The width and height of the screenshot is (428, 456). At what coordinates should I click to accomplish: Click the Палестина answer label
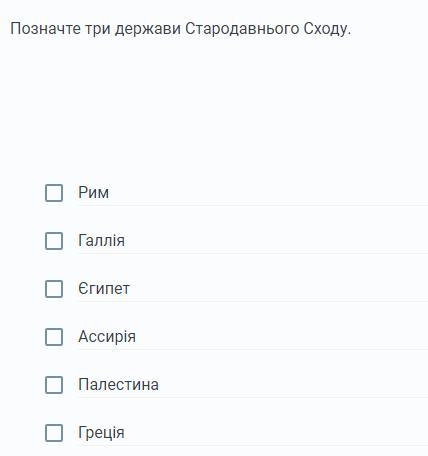[x=119, y=385]
